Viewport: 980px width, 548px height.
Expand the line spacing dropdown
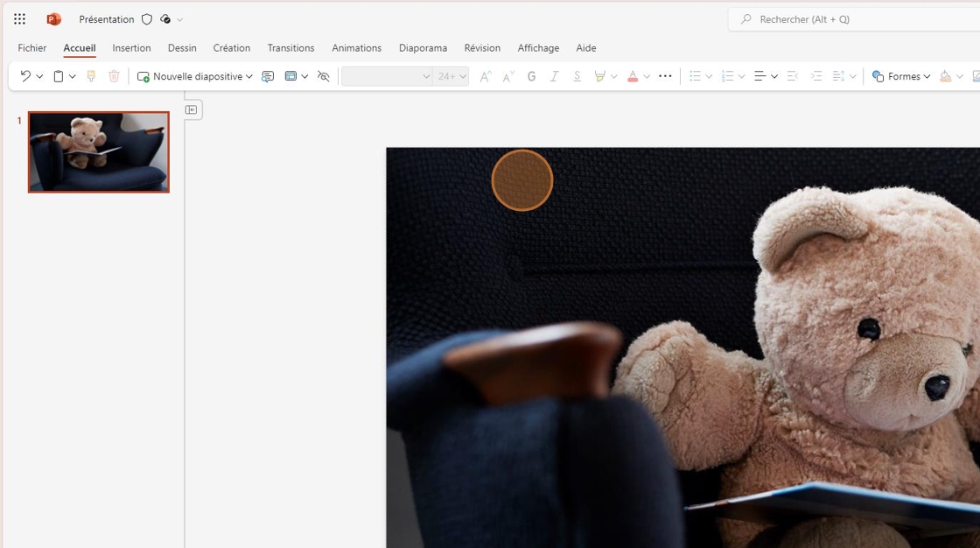coord(852,76)
